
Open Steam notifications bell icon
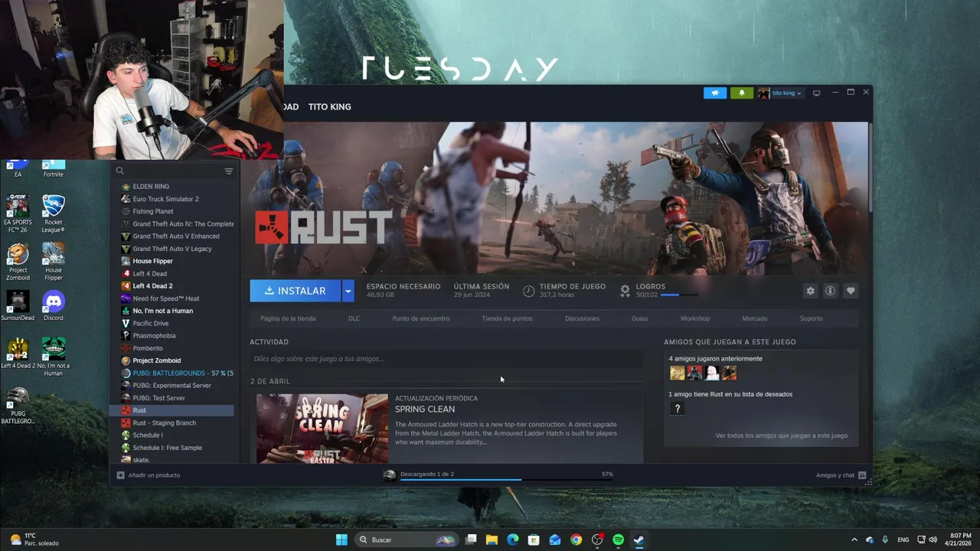pos(741,93)
